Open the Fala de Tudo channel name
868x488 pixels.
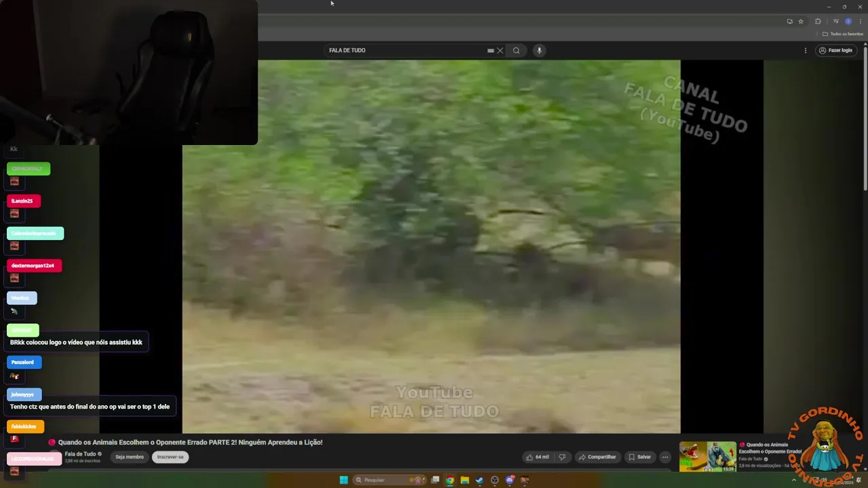click(x=80, y=454)
